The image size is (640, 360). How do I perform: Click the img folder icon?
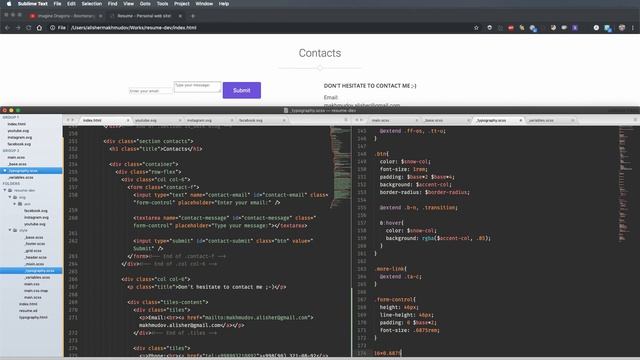pos(15,197)
